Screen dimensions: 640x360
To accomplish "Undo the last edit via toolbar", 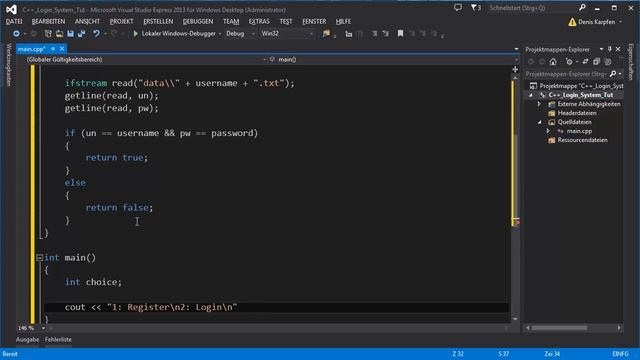I will 96,33.
